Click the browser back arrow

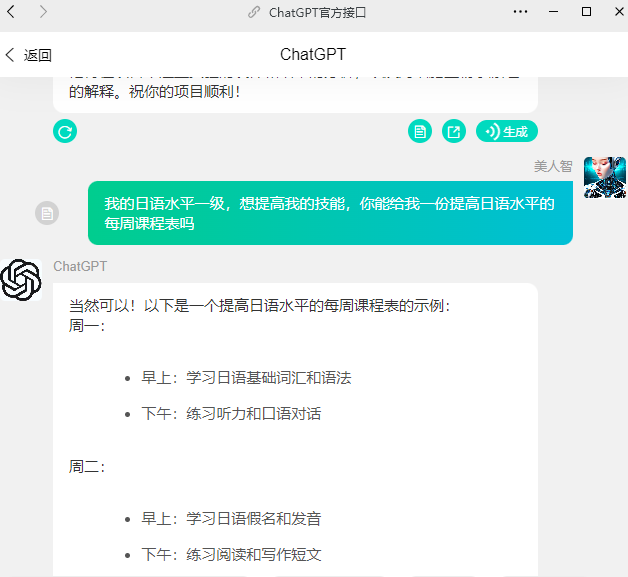[x=11, y=12]
